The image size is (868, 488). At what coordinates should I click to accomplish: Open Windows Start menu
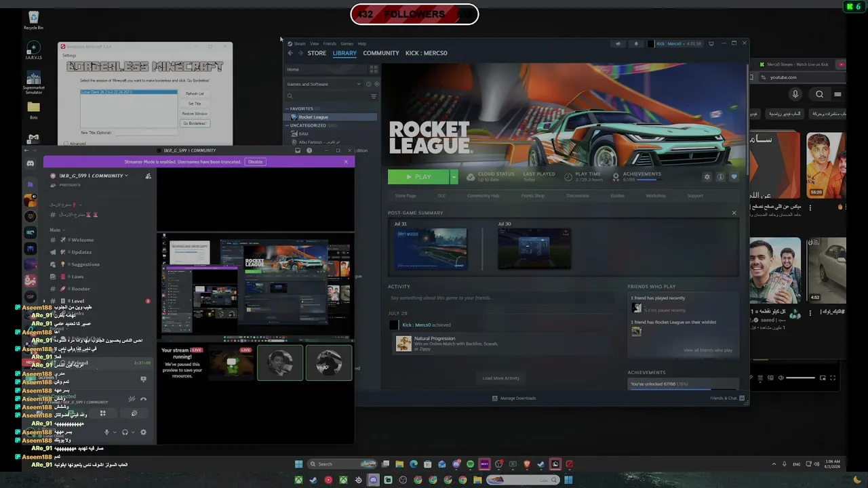(298, 464)
